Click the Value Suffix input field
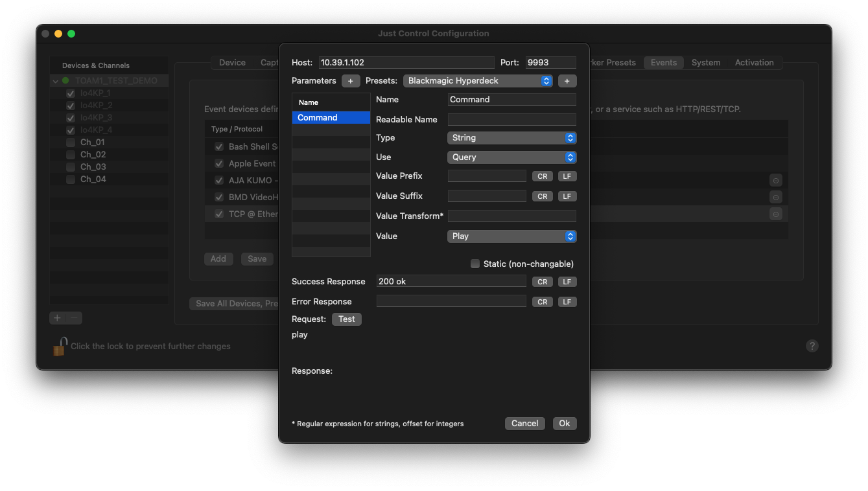868x491 pixels. (x=487, y=196)
